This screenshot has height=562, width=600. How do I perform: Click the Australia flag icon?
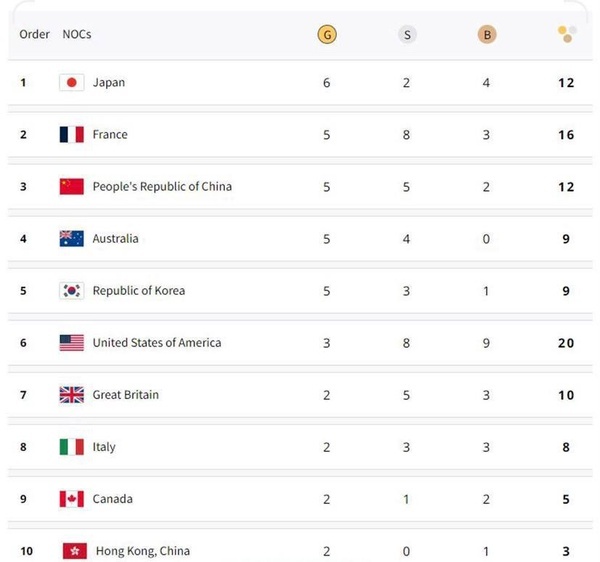click(71, 239)
